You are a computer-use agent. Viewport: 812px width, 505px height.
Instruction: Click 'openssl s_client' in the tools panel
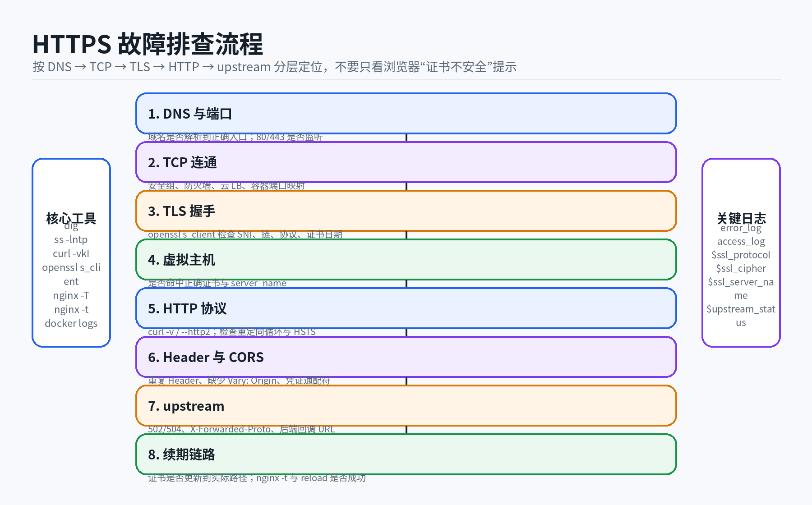(x=71, y=274)
